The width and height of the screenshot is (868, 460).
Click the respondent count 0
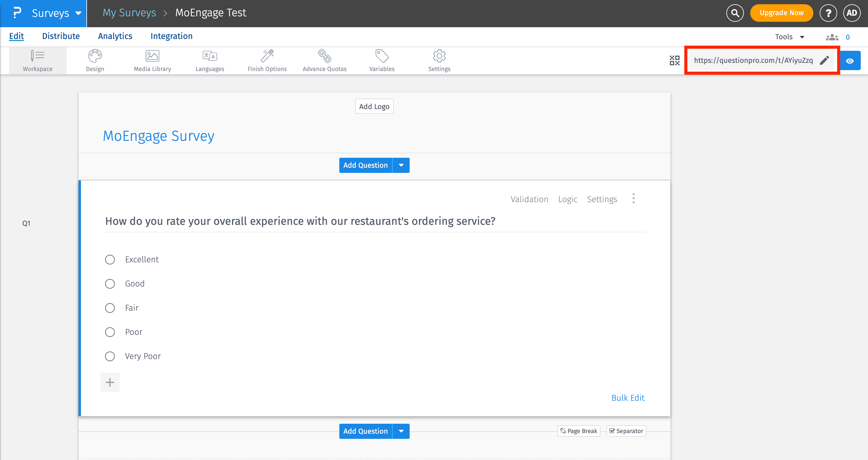coord(848,37)
